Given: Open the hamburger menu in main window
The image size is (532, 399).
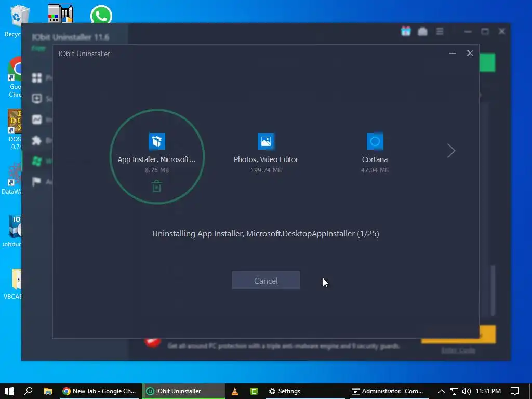Looking at the screenshot, I should coord(440,32).
